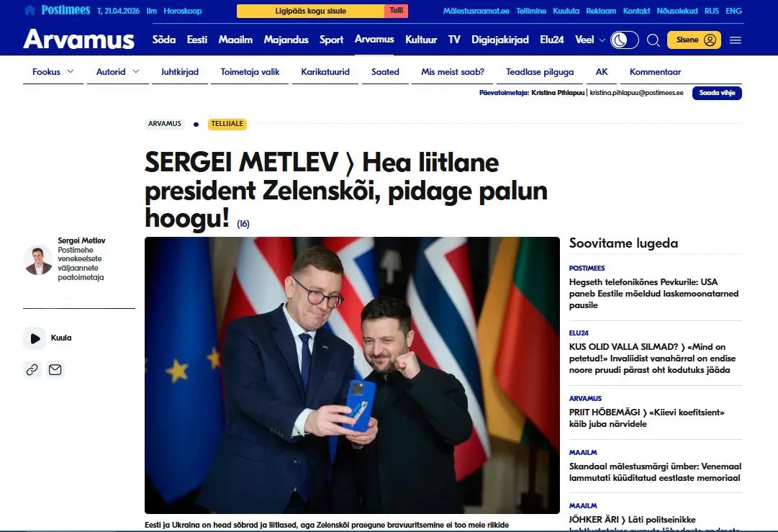Switch language to RUS
This screenshot has width=778, height=532.
(711, 11)
